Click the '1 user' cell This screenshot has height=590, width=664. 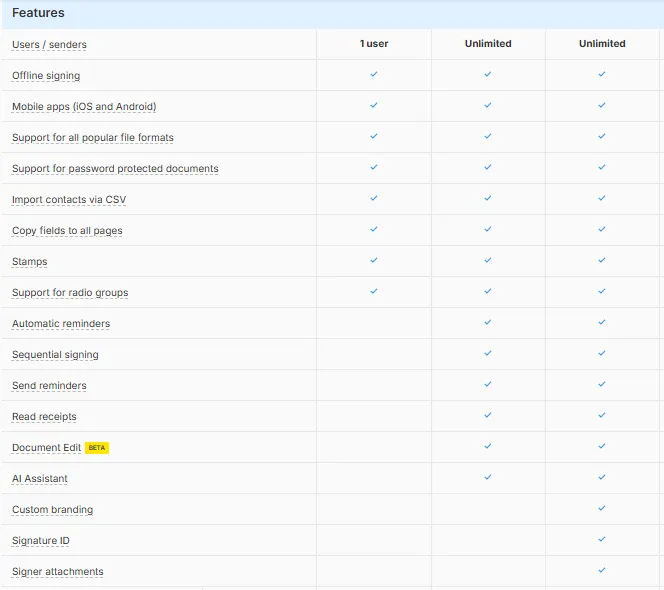pyautogui.click(x=374, y=44)
